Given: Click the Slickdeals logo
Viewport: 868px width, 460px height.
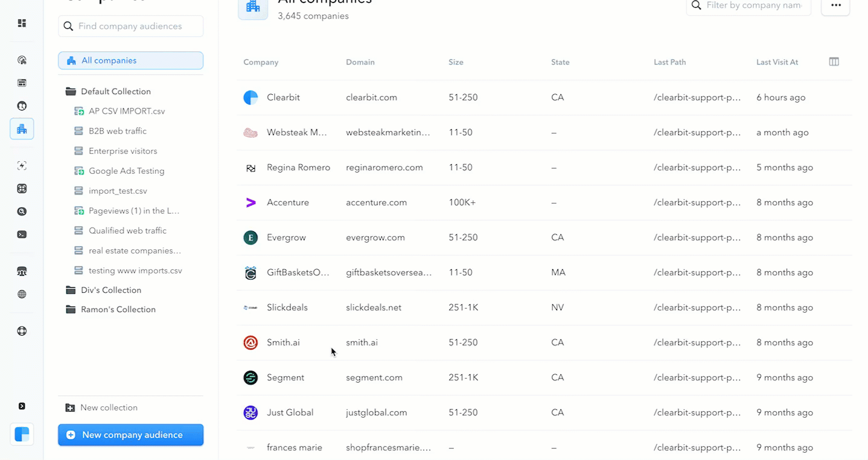Looking at the screenshot, I should 251,307.
